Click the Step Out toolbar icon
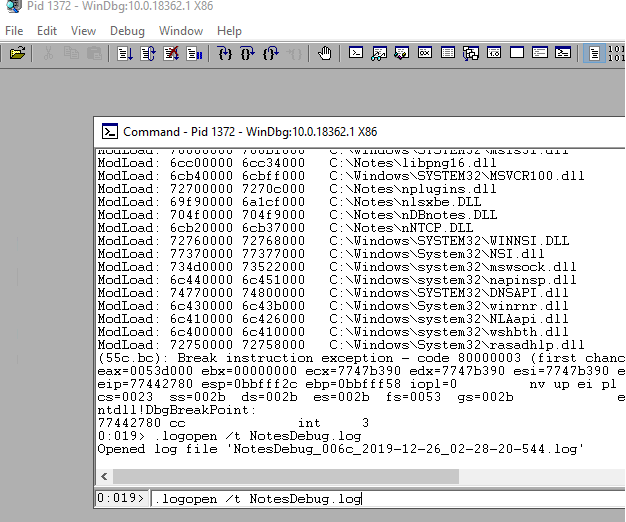 (270, 53)
